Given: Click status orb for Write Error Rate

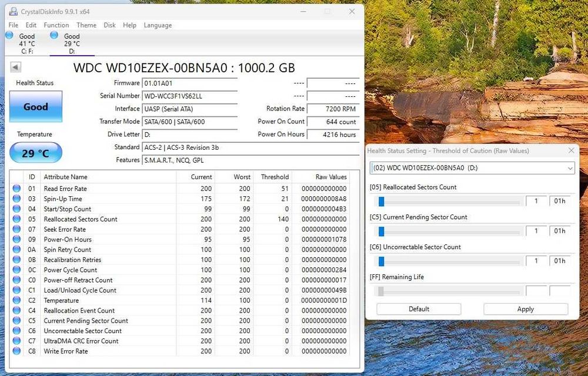Looking at the screenshot, I should click(x=16, y=351).
